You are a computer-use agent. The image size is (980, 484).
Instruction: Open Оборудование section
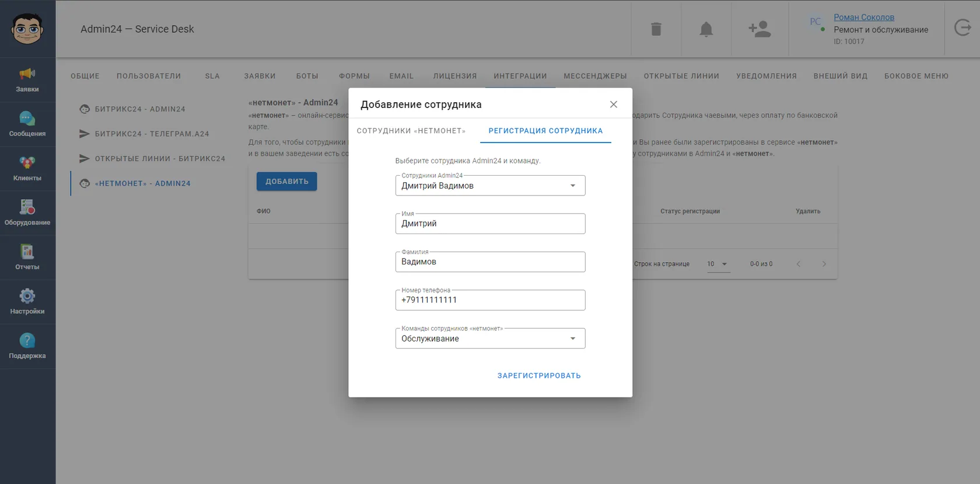(x=27, y=213)
